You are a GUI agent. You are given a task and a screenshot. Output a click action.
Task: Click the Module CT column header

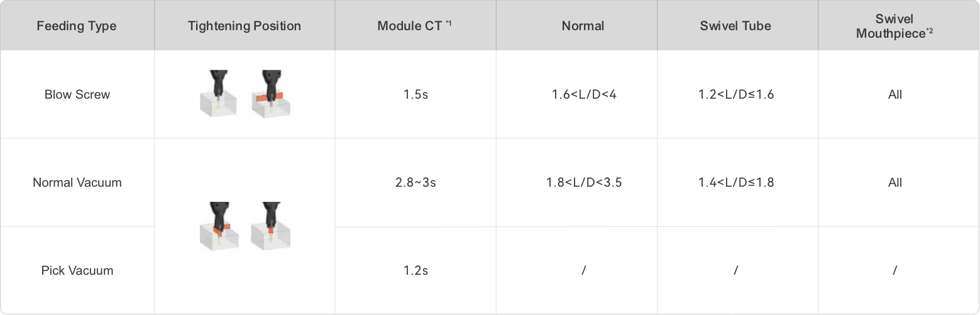[414, 26]
